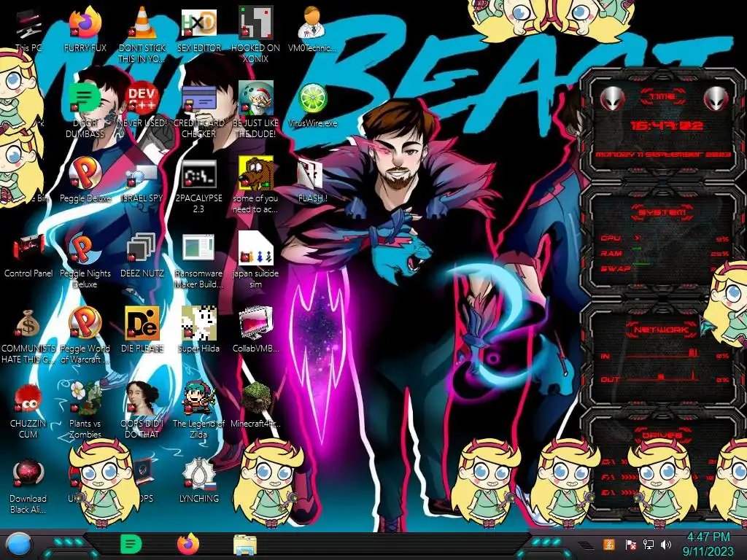
Task: Click the SYSTEM header on the widget
Action: (x=662, y=212)
